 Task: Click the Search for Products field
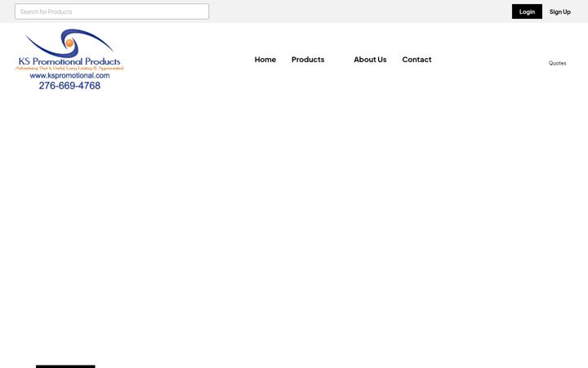tap(112, 11)
